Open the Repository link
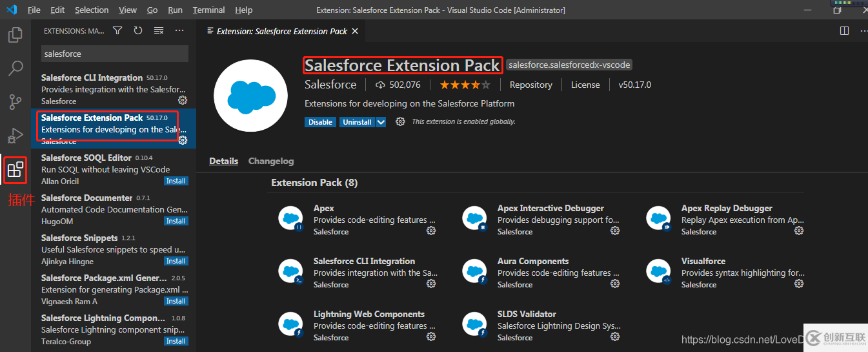 pos(530,85)
